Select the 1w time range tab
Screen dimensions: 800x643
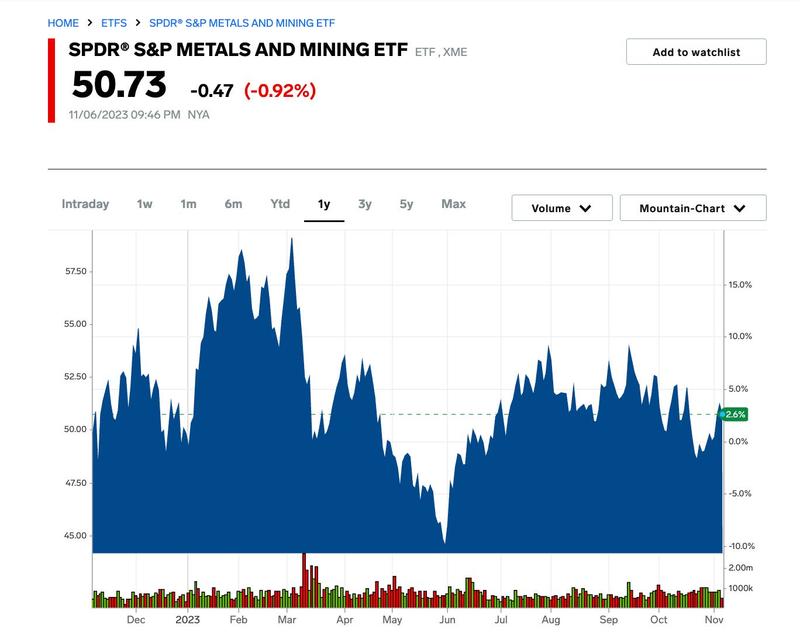click(x=144, y=204)
